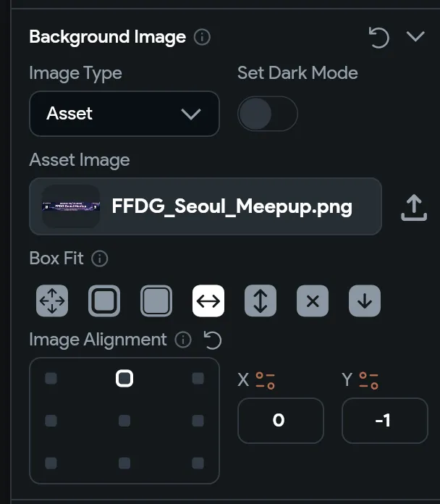Toggle the Set Dark Mode switch
This screenshot has height=504, width=440.
pyautogui.click(x=267, y=114)
